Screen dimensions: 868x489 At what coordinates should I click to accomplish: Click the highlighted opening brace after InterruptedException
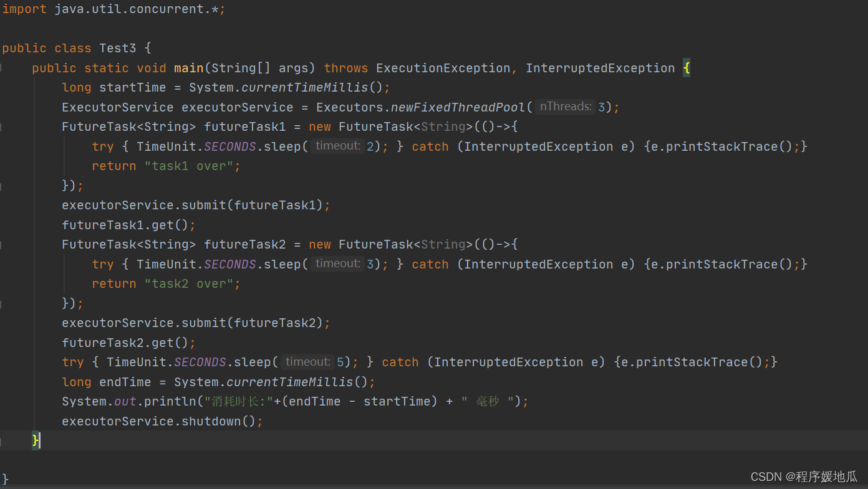[686, 67]
